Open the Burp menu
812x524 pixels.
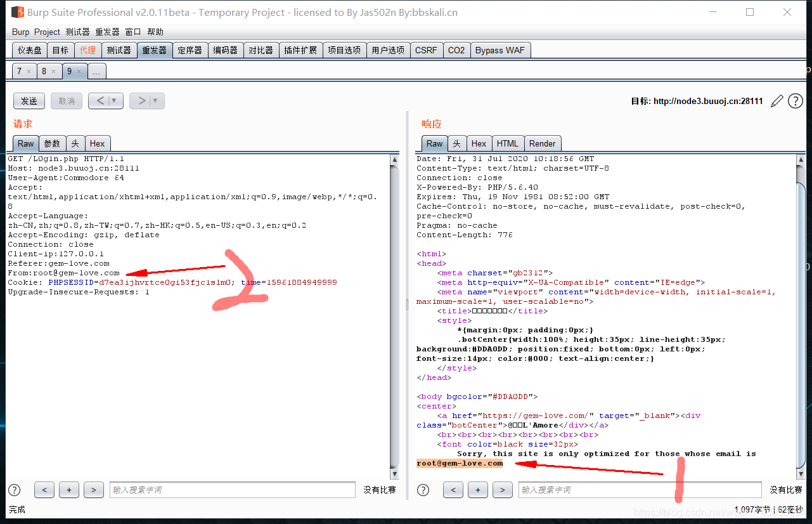pos(20,32)
